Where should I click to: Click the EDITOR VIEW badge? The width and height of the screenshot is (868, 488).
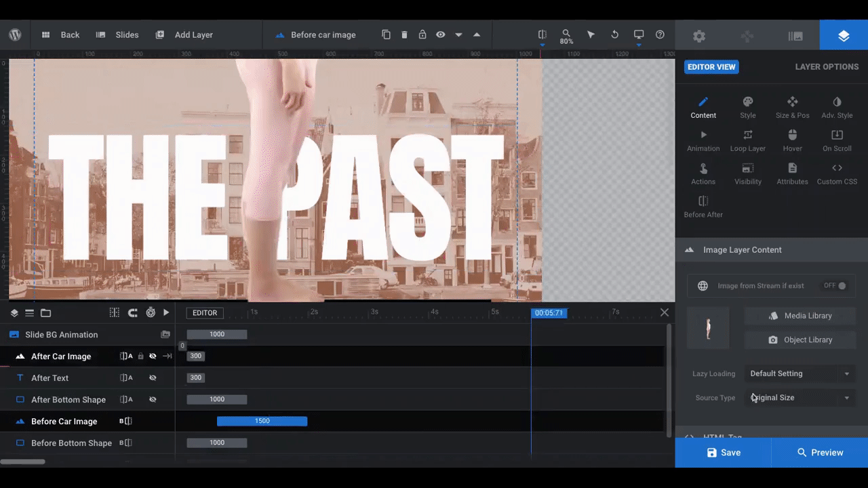(711, 66)
